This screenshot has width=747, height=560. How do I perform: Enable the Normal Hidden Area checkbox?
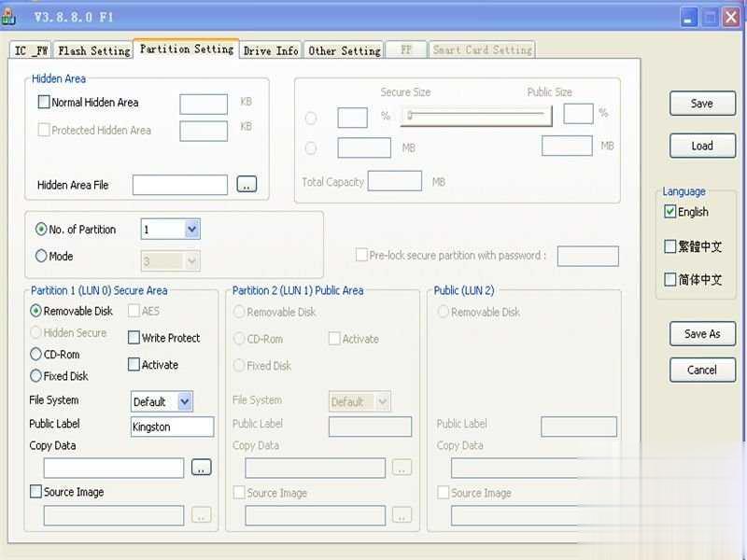coord(43,102)
